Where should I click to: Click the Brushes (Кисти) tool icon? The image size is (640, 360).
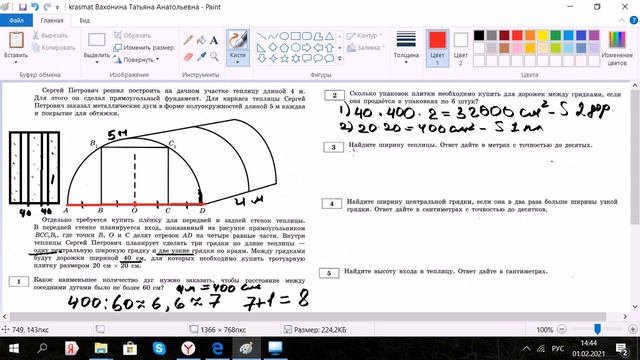[238, 40]
